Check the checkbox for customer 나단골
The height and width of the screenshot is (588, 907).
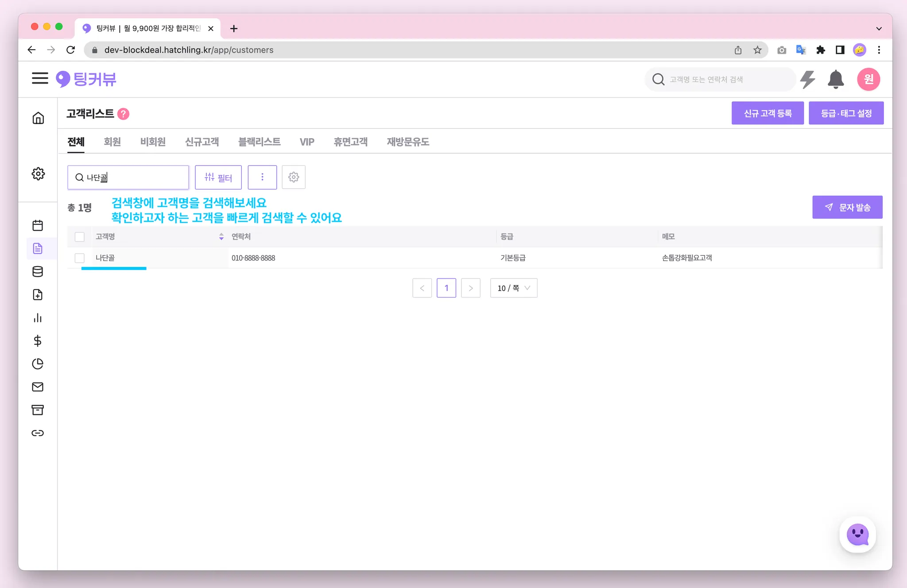click(x=80, y=258)
